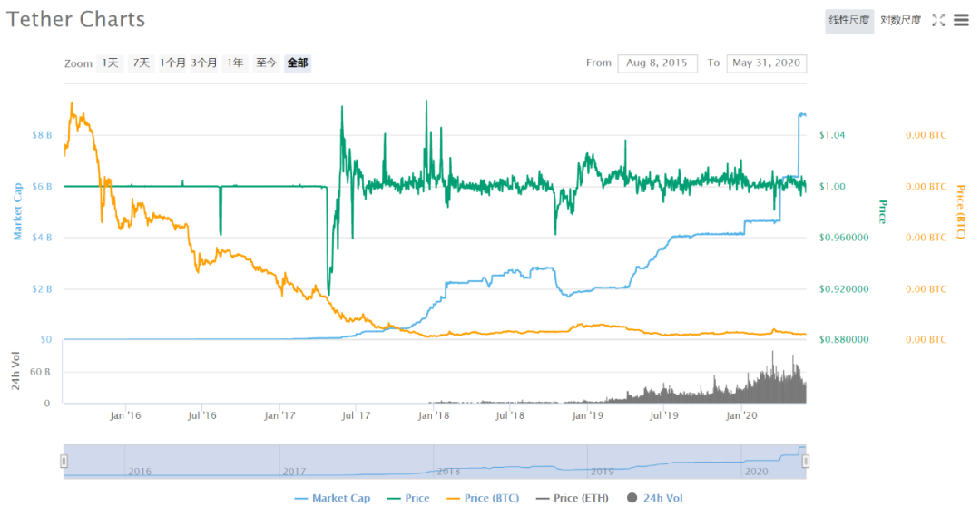Grab the right navigator range handle
The width and height of the screenshot is (980, 507).
pyautogui.click(x=806, y=462)
